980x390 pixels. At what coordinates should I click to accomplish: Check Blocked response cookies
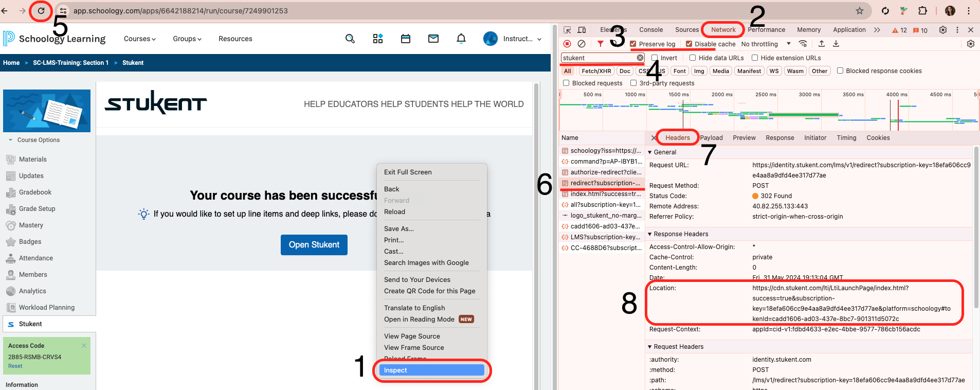click(x=840, y=70)
